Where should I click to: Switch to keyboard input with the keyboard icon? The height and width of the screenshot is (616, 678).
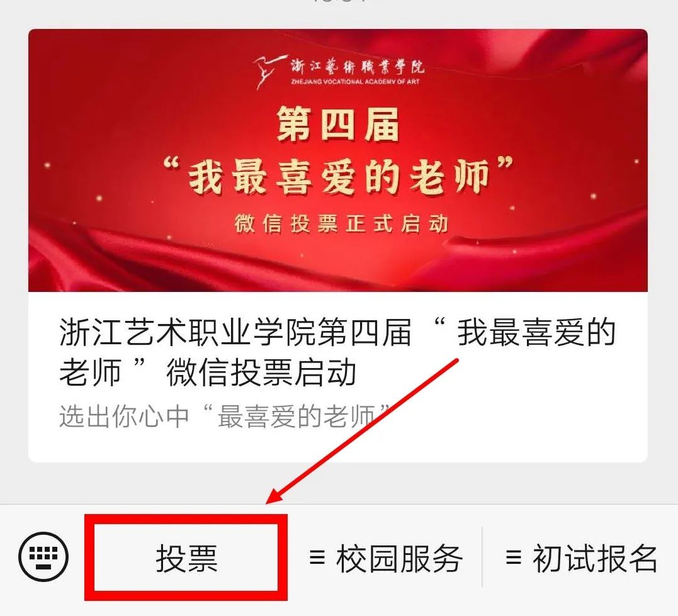(x=43, y=557)
